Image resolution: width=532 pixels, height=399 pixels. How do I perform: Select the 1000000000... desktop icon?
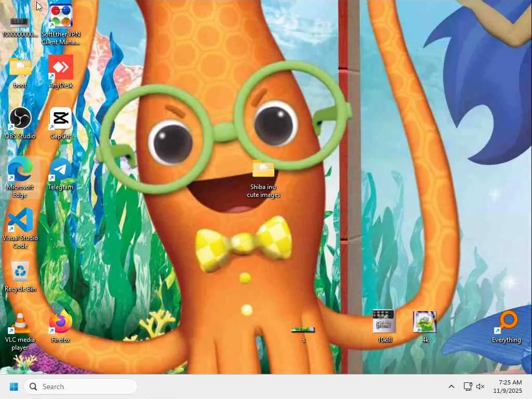20,26
